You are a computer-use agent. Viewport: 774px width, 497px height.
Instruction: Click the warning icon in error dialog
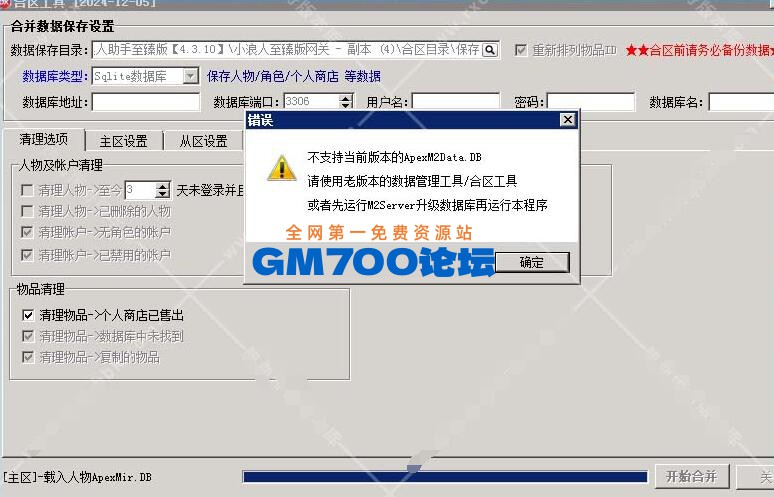click(x=281, y=168)
